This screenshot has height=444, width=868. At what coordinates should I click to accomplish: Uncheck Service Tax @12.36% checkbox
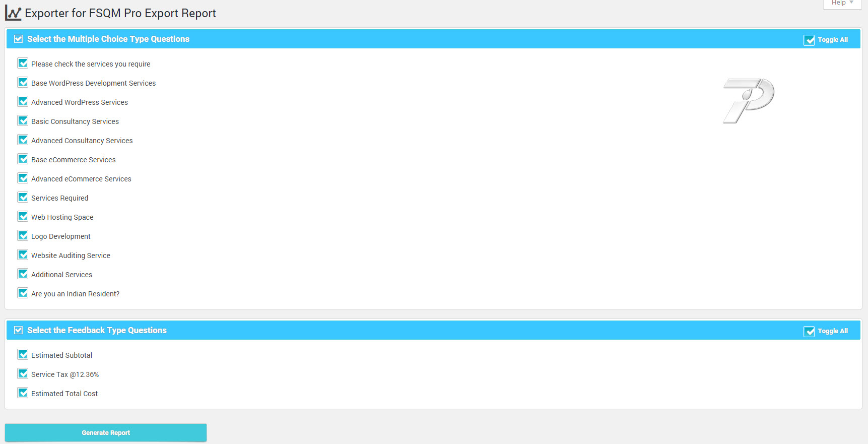tap(23, 373)
